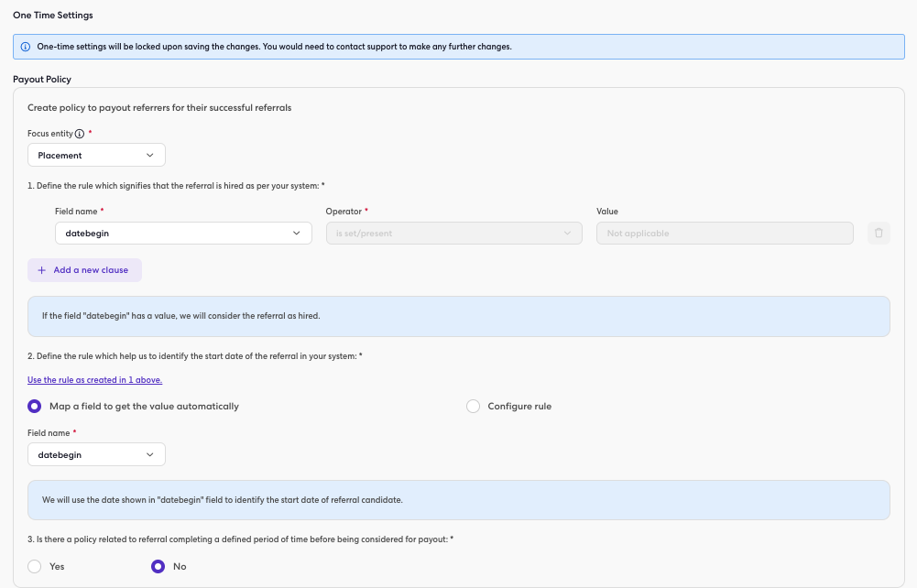Click the rule 2 text about identifying the start date
The image size is (917, 588).
[195, 356]
